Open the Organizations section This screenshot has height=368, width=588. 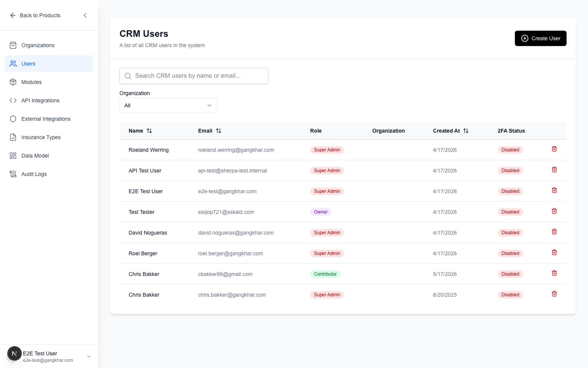[49, 45]
